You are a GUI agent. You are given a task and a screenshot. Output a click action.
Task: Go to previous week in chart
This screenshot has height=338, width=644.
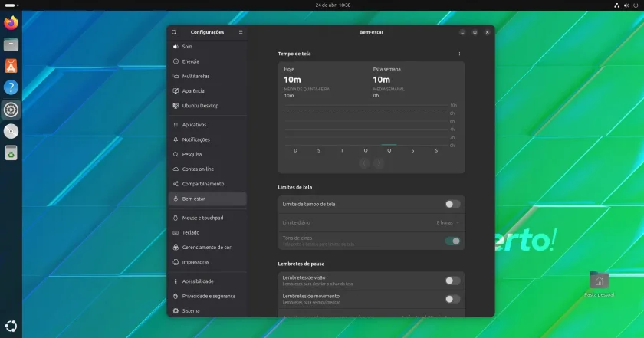[x=364, y=163]
